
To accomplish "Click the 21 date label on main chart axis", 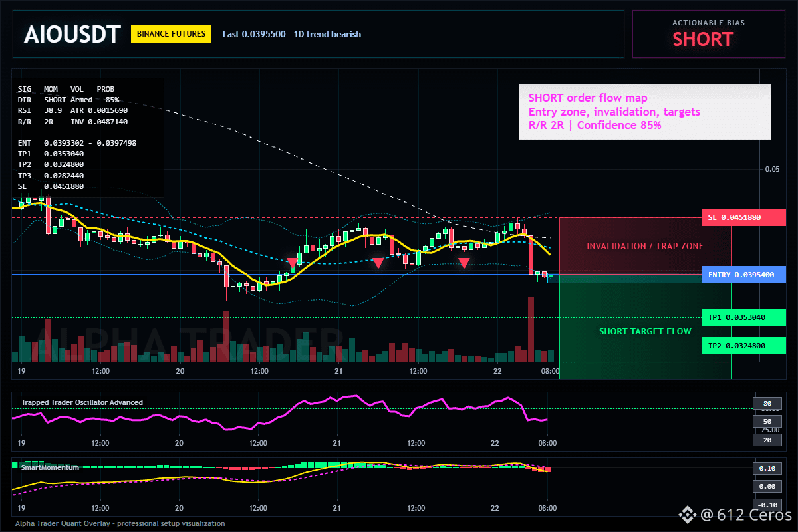I will click(338, 371).
